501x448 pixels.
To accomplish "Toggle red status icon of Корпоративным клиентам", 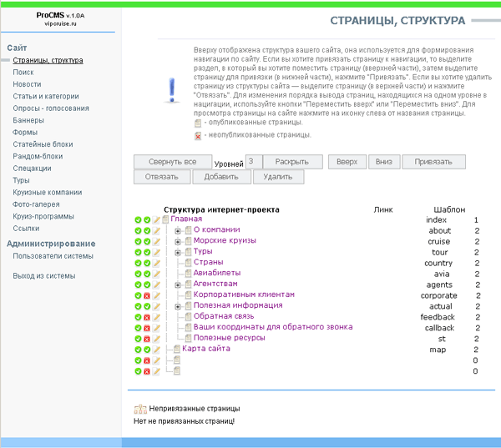I will click(x=147, y=295).
